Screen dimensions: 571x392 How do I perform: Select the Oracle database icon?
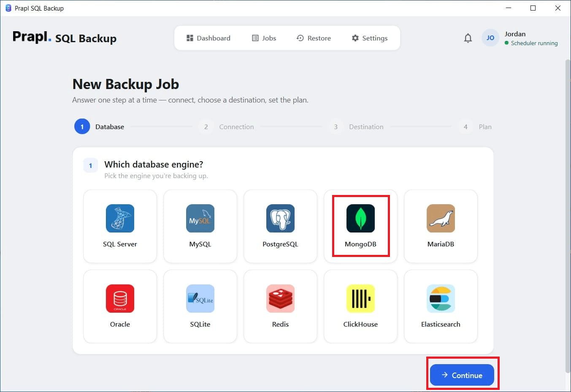click(120, 298)
